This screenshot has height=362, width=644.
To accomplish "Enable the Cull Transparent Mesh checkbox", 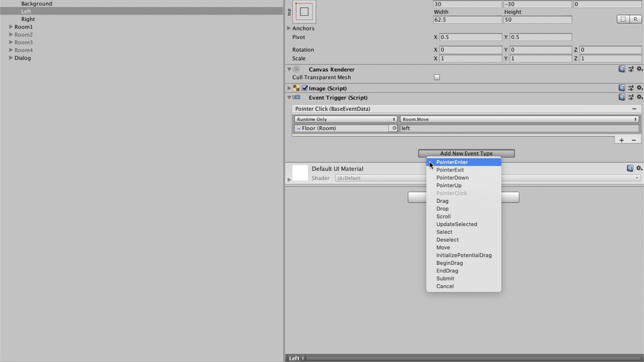I will click(x=437, y=77).
